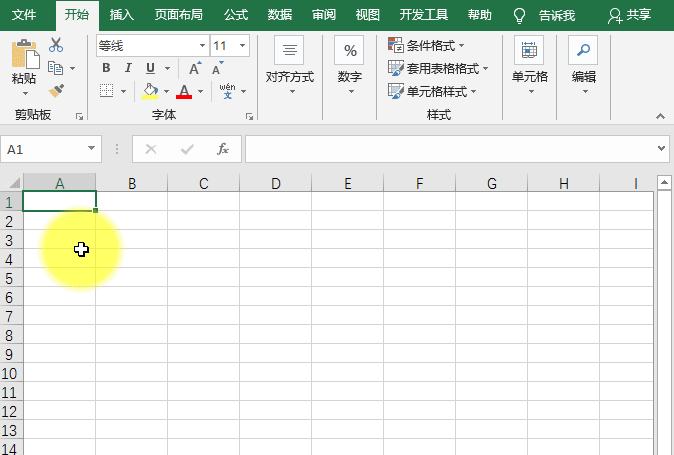
Task: Open the Help (帮助) tab
Action: pyautogui.click(x=480, y=15)
